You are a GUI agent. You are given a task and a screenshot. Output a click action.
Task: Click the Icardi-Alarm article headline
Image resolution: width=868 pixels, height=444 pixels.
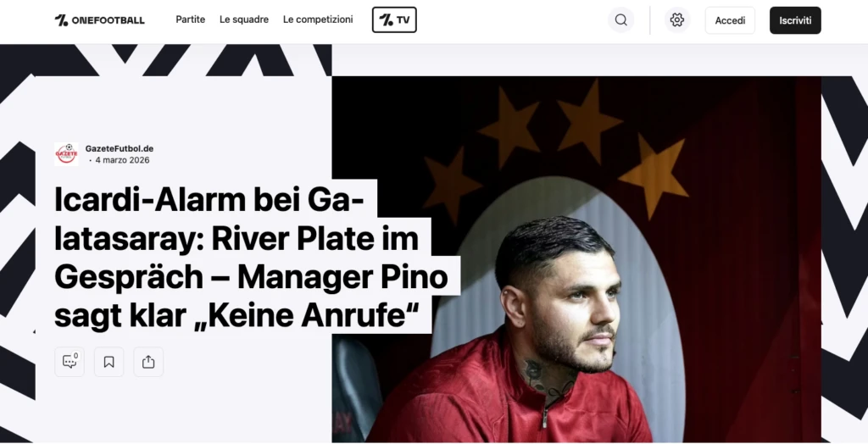pos(251,258)
